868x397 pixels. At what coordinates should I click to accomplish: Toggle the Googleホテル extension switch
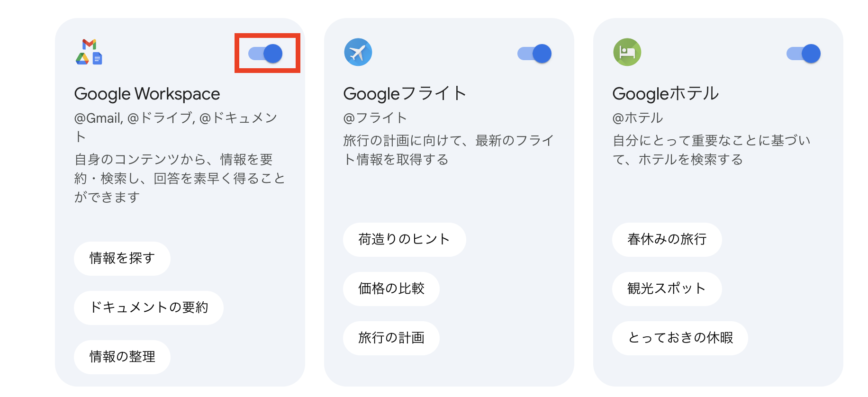(x=804, y=53)
